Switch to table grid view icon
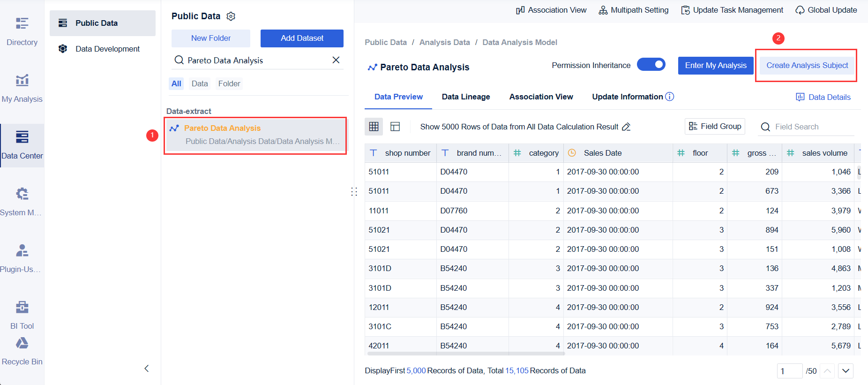 (374, 127)
